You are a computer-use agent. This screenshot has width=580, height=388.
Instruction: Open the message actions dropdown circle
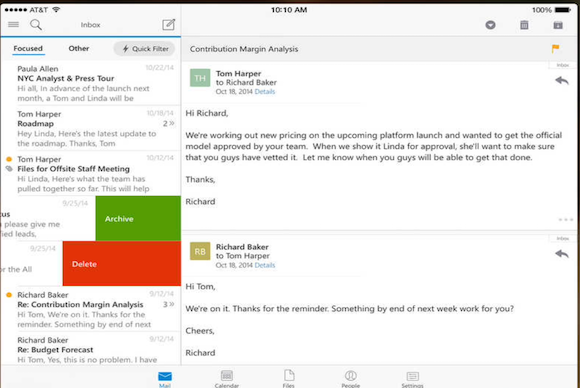pos(490,25)
